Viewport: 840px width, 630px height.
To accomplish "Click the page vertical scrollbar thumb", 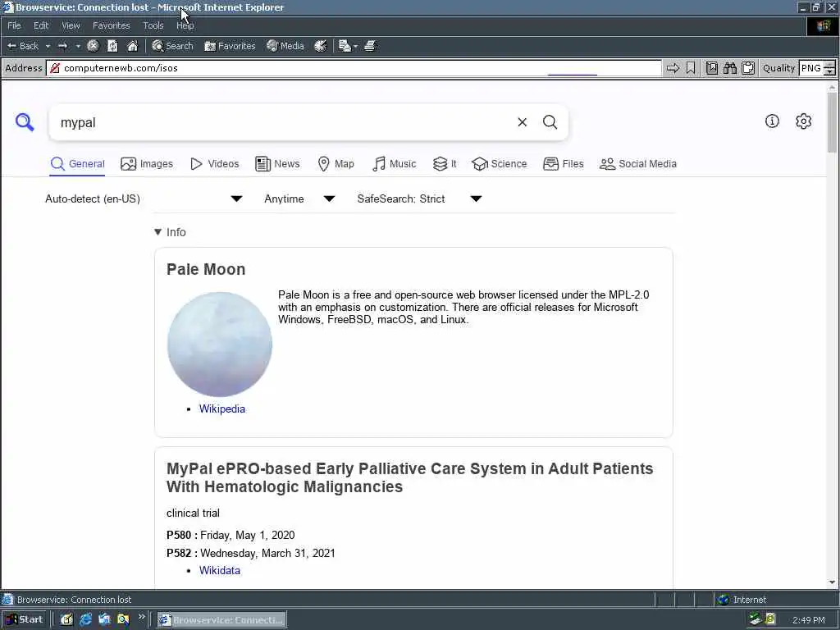I will (x=832, y=123).
